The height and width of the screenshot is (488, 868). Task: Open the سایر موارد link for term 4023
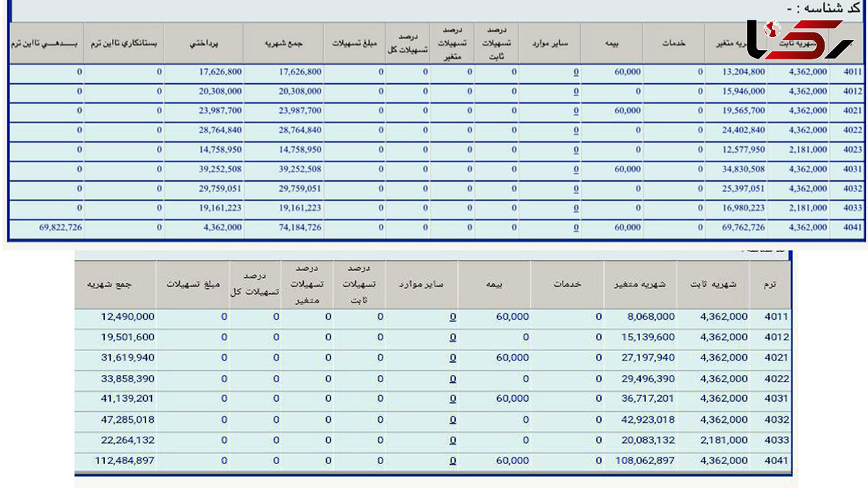(576, 150)
